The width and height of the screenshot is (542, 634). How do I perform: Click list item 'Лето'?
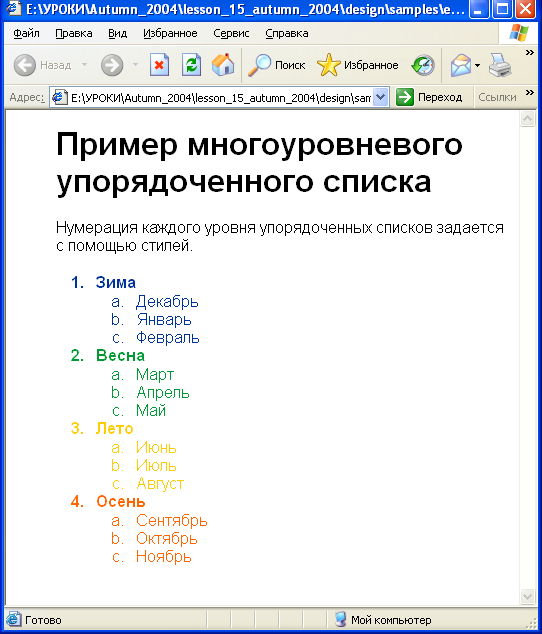[x=114, y=428]
